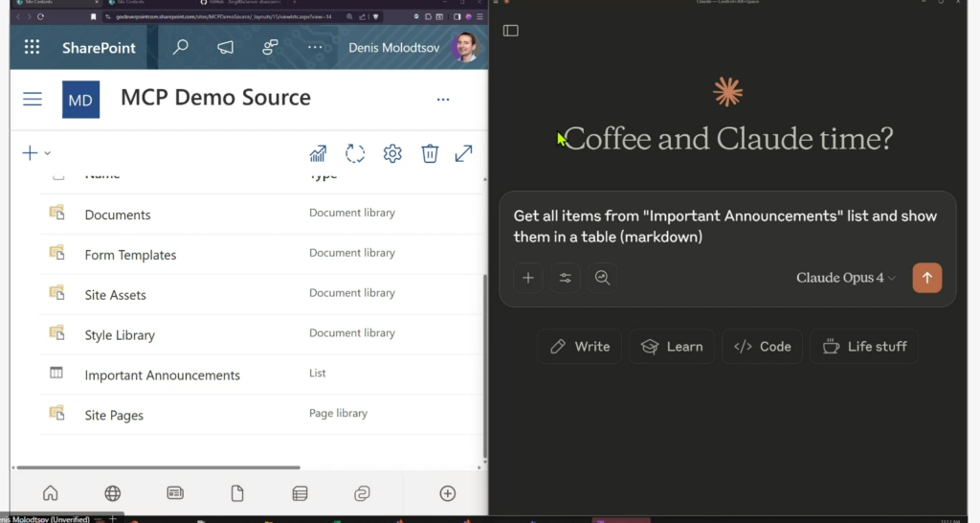
Task: Click the Type column header
Action: (323, 176)
